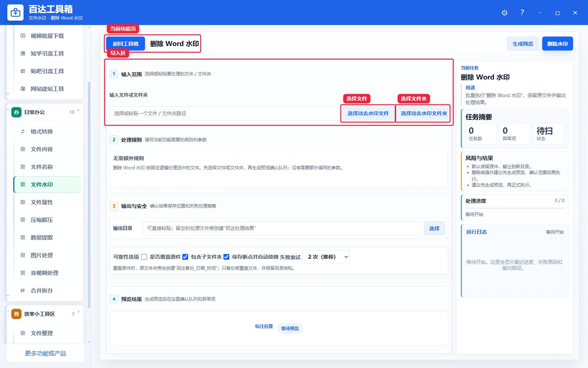588x368 pixels.
Task: Click the 选择 output directory button
Action: point(434,229)
